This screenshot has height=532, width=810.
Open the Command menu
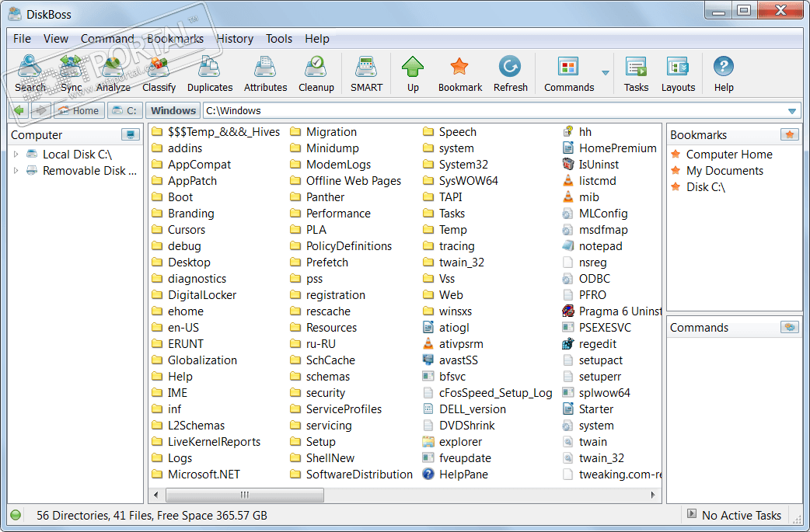(107, 39)
